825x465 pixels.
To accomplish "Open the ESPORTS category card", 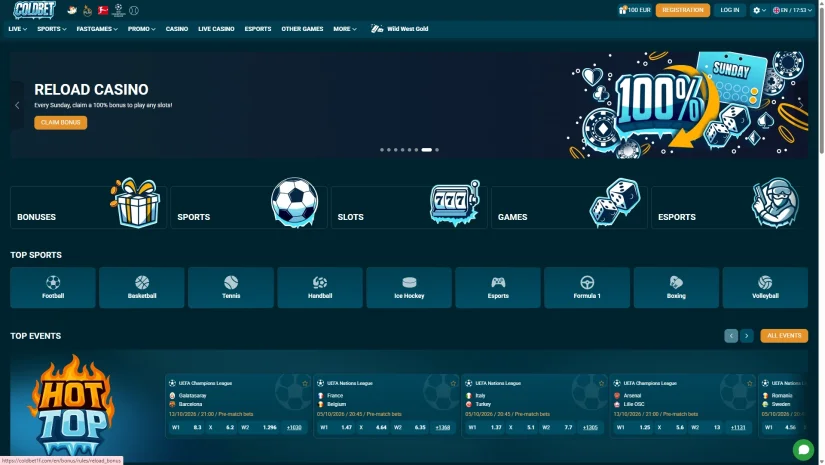I will pyautogui.click(x=729, y=207).
